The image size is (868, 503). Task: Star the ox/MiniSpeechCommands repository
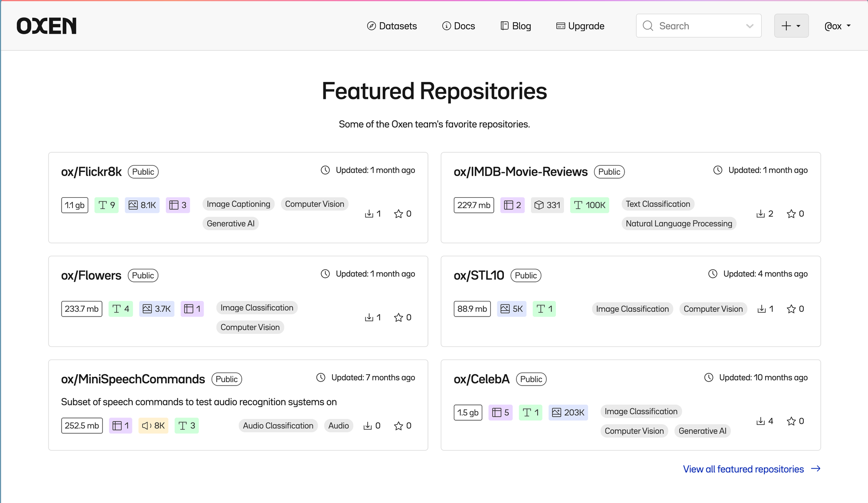click(x=398, y=426)
